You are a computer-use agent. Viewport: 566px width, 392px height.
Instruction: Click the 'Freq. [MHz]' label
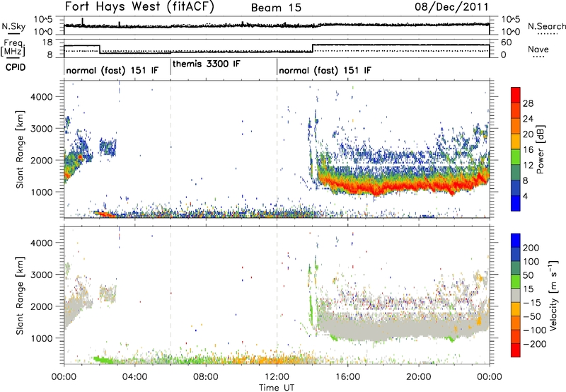[13, 47]
